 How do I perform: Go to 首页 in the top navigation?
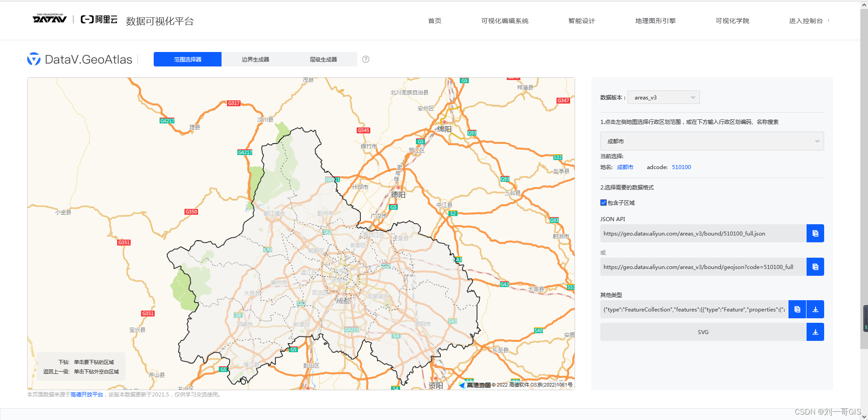tap(434, 21)
